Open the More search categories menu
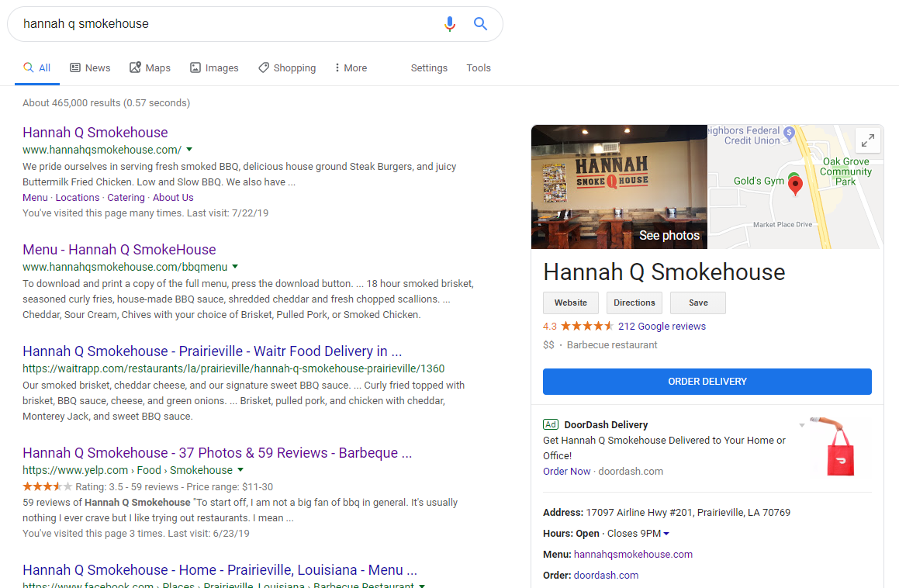The width and height of the screenshot is (899, 588). click(x=351, y=67)
